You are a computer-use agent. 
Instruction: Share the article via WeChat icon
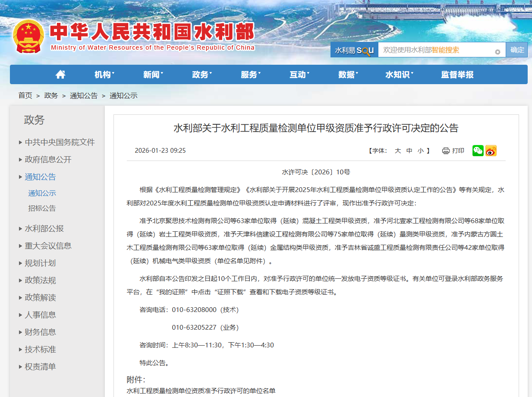(x=478, y=151)
